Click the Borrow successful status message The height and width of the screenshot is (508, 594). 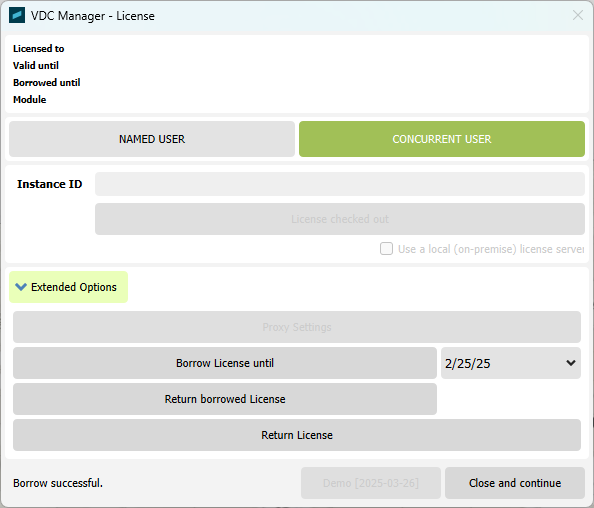click(x=58, y=483)
